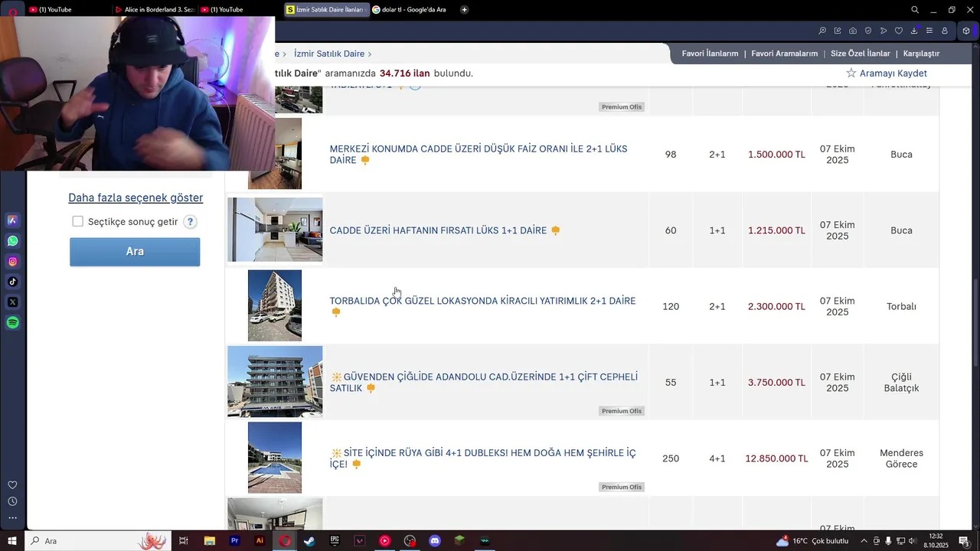Screen dimensions: 980x551
Task: Click the blue Ara search button
Action: click(x=135, y=252)
